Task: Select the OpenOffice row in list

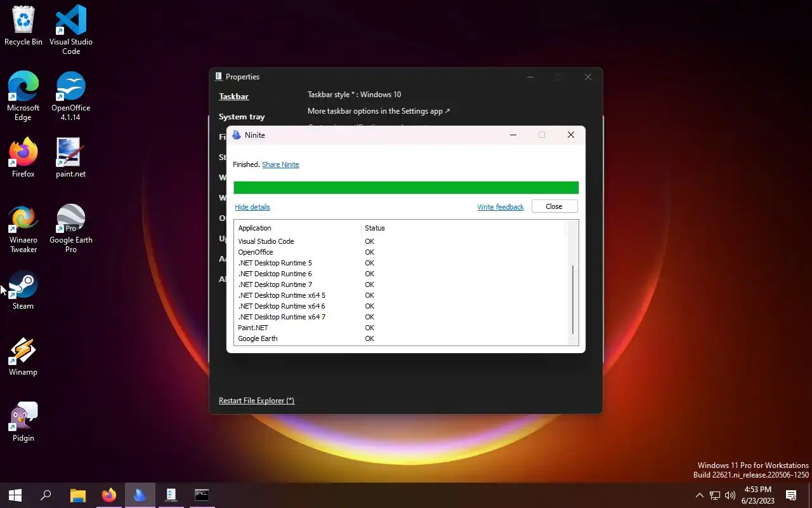Action: [400, 252]
